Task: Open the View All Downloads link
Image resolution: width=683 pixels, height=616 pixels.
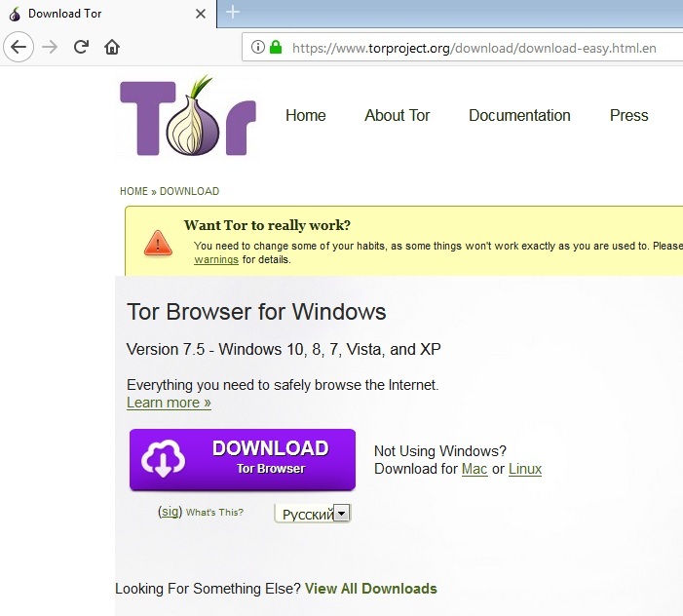Action: click(370, 589)
